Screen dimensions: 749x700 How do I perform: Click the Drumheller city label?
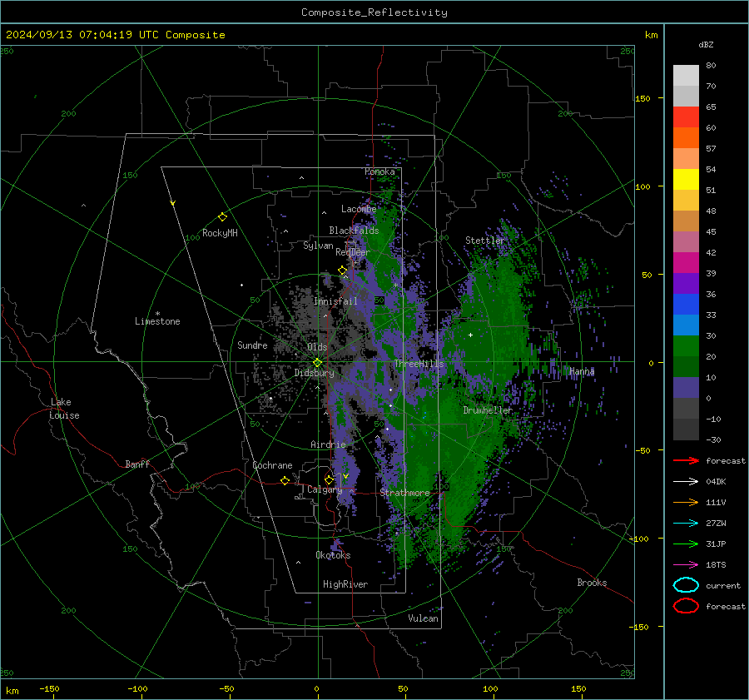(x=488, y=410)
